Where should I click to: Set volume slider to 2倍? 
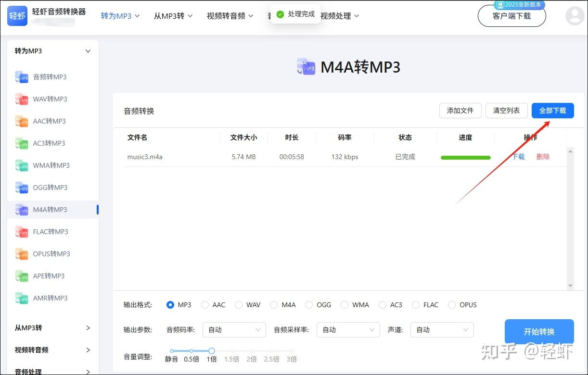251,351
